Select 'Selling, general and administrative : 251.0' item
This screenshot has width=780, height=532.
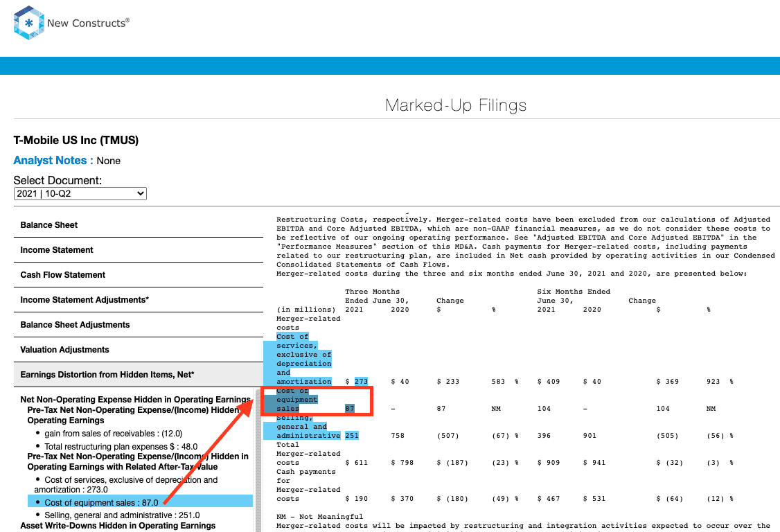click(122, 515)
